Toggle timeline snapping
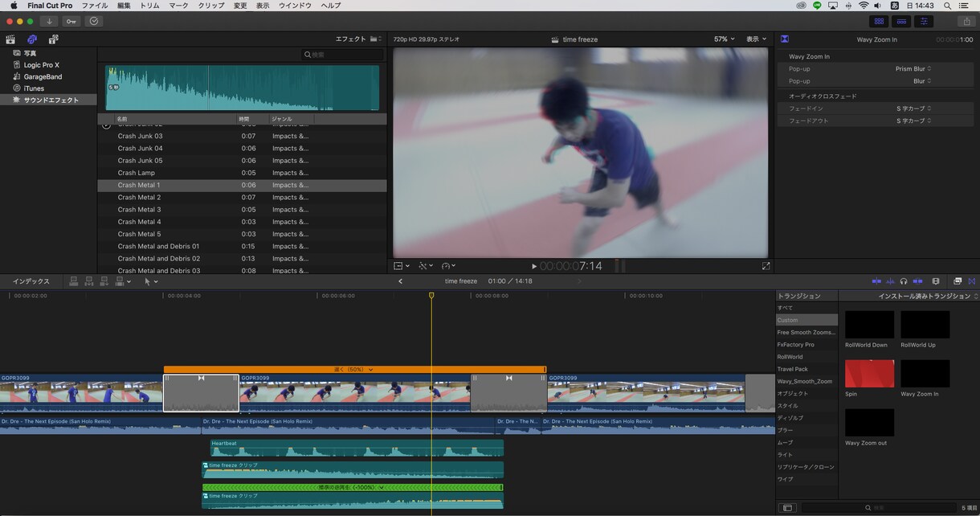This screenshot has width=980, height=516. coord(918,281)
